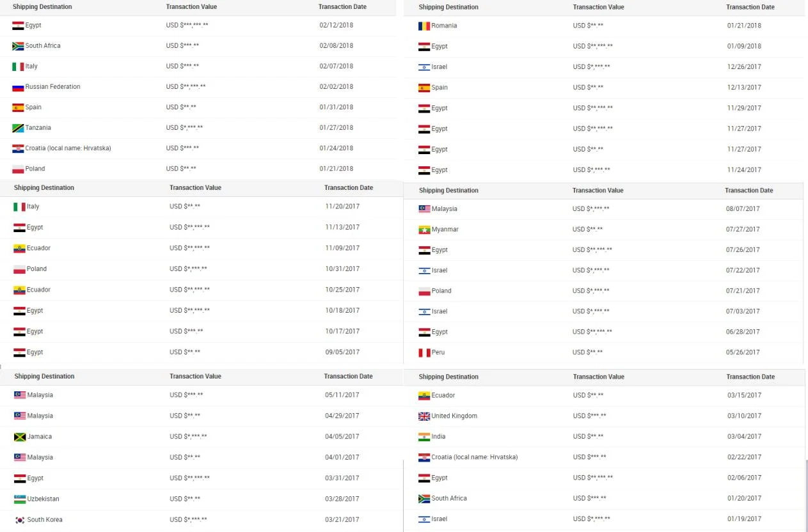Screen dimensions: 808x532
Task: Click the transaction value in Jamaica row
Action: tap(188, 437)
